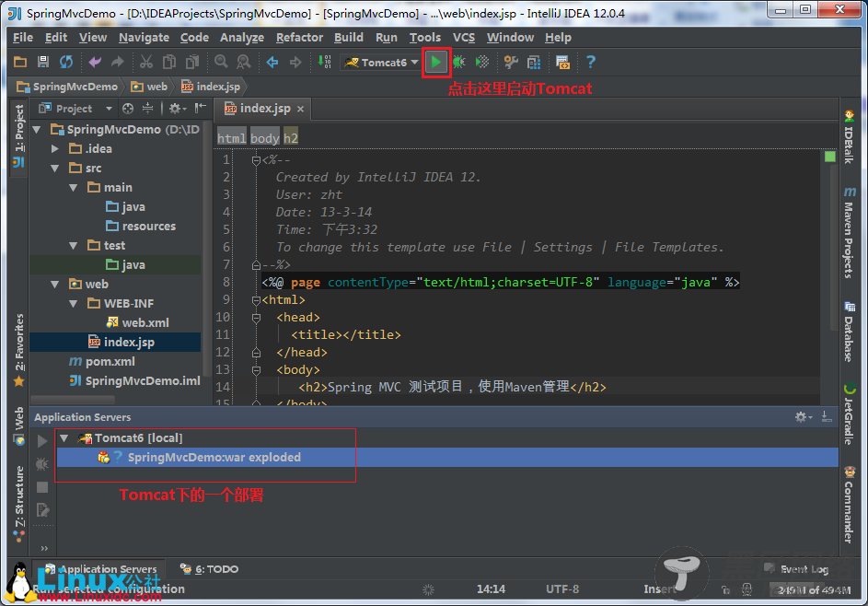The width and height of the screenshot is (868, 606).
Task: Toggle the IDEtalk side panel
Action: point(850,137)
